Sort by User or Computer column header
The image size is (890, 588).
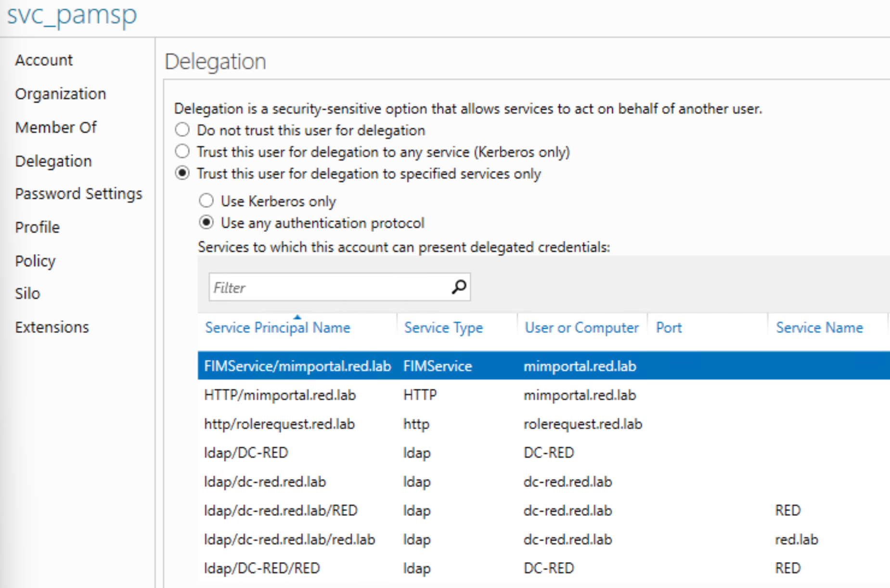tap(581, 328)
